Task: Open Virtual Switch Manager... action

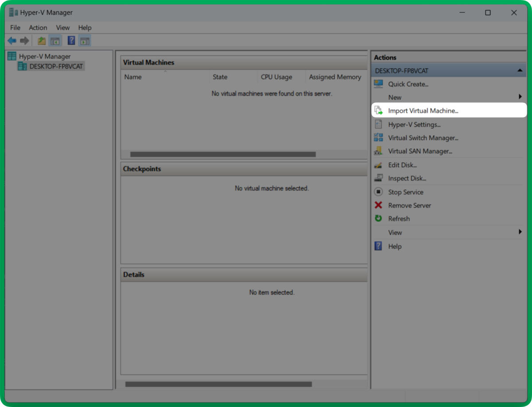Action: 423,138
